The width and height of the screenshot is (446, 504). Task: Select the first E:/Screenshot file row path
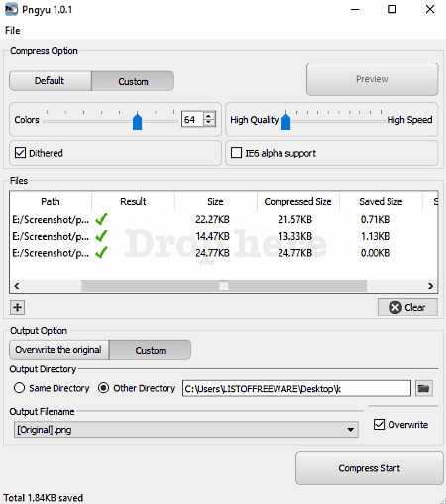pyautogui.click(x=51, y=219)
